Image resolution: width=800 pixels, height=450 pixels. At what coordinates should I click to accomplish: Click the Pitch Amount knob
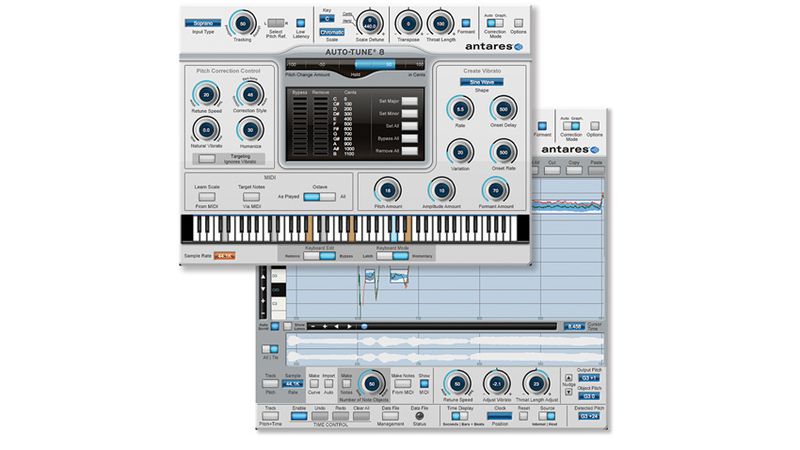tap(388, 191)
